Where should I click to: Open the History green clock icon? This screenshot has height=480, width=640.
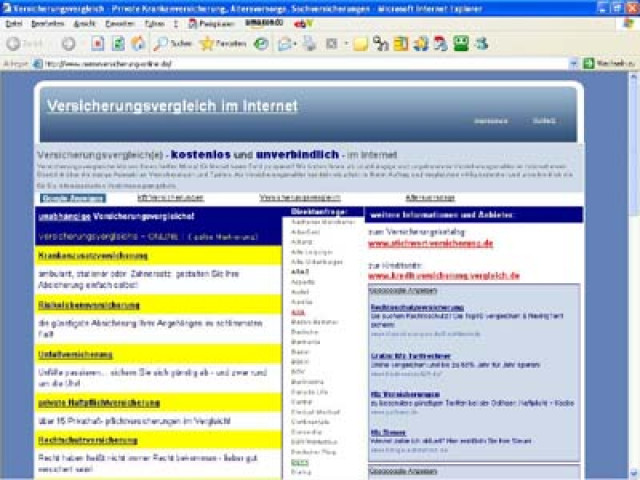click(x=261, y=44)
